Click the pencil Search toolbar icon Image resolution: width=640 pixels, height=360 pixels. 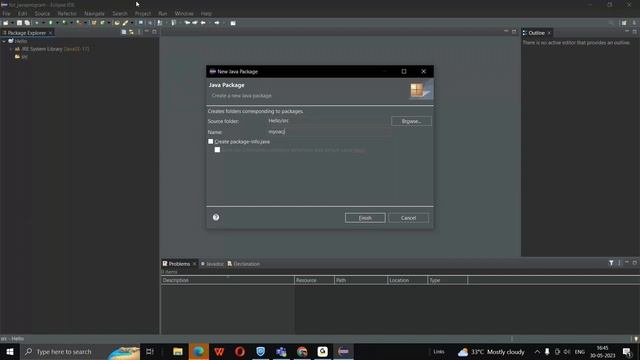(x=125, y=23)
